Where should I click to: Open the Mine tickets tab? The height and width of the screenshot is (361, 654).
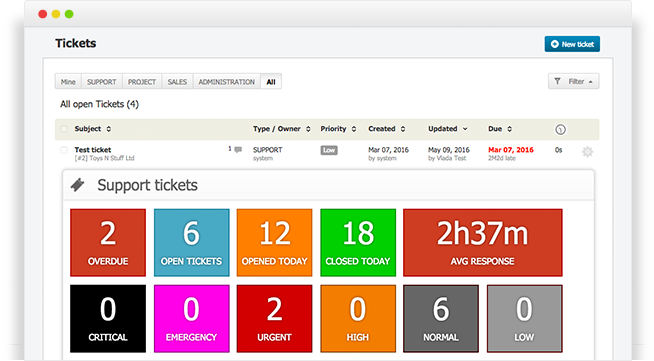pyautogui.click(x=68, y=82)
